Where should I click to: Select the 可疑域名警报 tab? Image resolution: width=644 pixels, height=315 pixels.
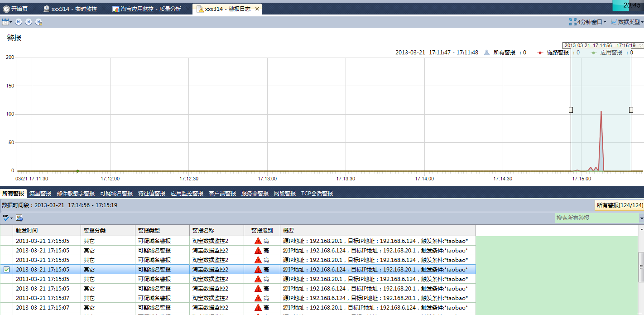click(116, 194)
